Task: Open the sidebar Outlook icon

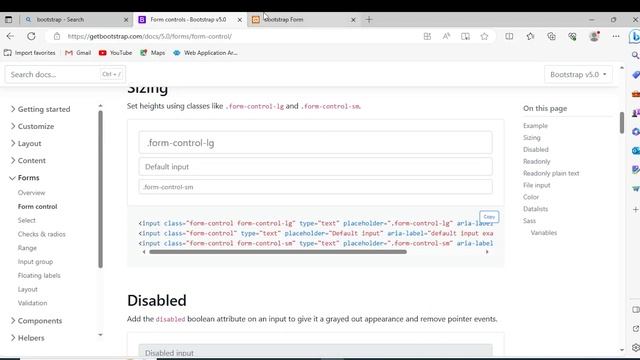Action: 636,151
